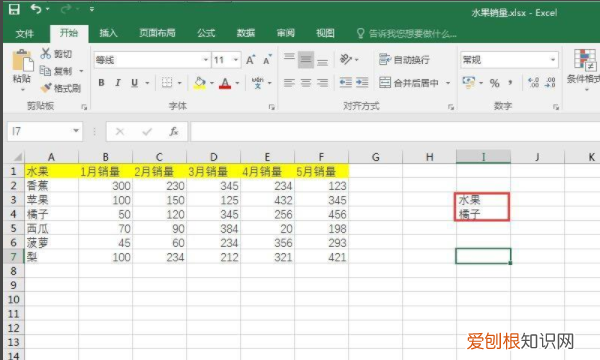Increase font size with larger A icon
600x360 pixels.
[x=250, y=60]
